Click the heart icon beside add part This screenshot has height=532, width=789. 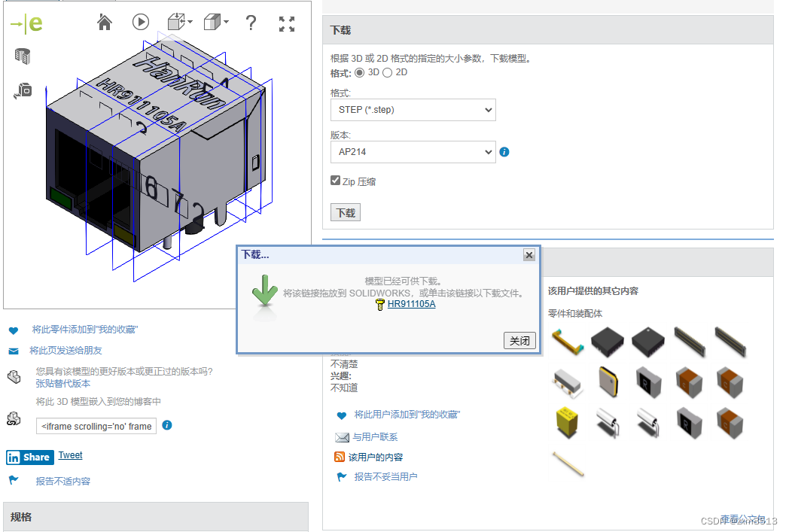point(14,330)
